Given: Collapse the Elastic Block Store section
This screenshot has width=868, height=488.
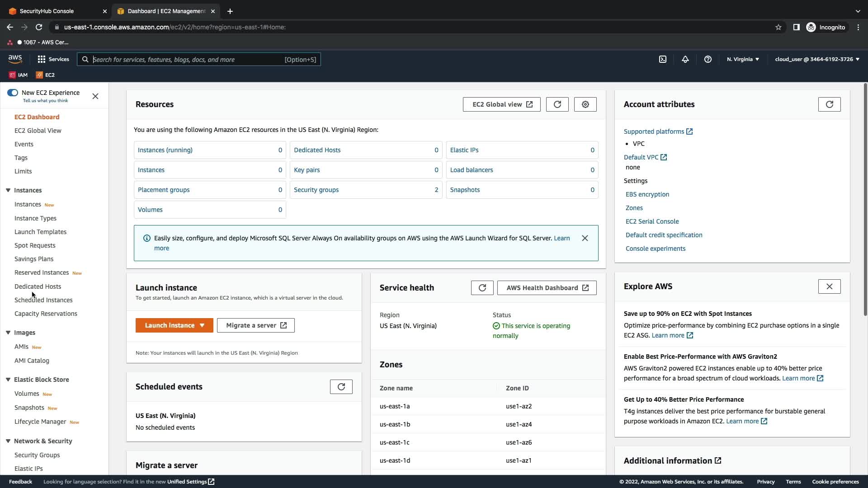Looking at the screenshot, I should coord(8,380).
